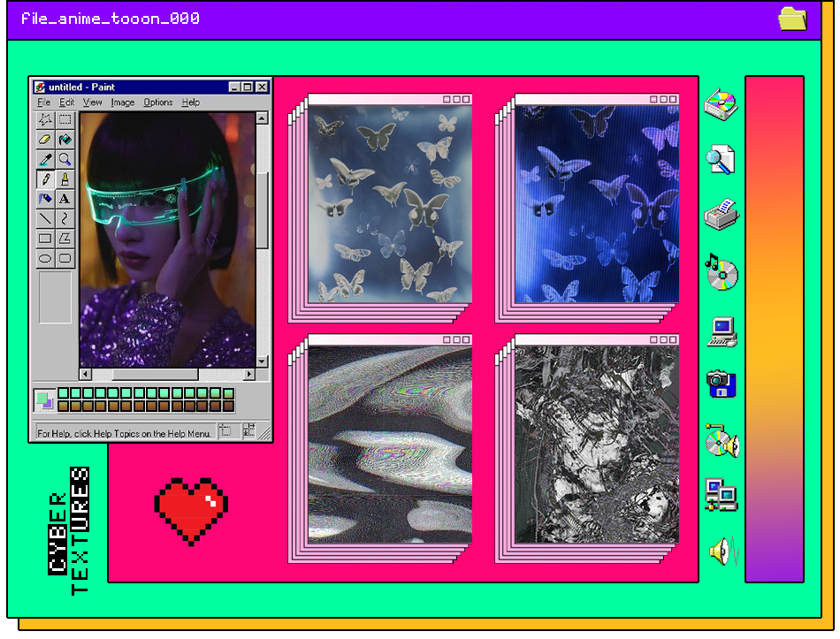Select the Pencil tool in Paint
840x639 pixels.
[45, 179]
